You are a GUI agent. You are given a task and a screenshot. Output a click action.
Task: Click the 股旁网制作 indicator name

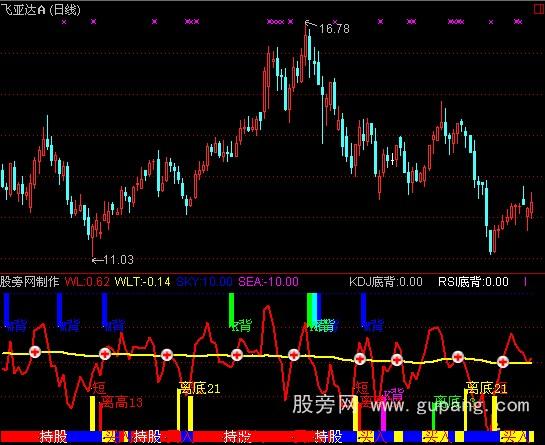point(30,282)
